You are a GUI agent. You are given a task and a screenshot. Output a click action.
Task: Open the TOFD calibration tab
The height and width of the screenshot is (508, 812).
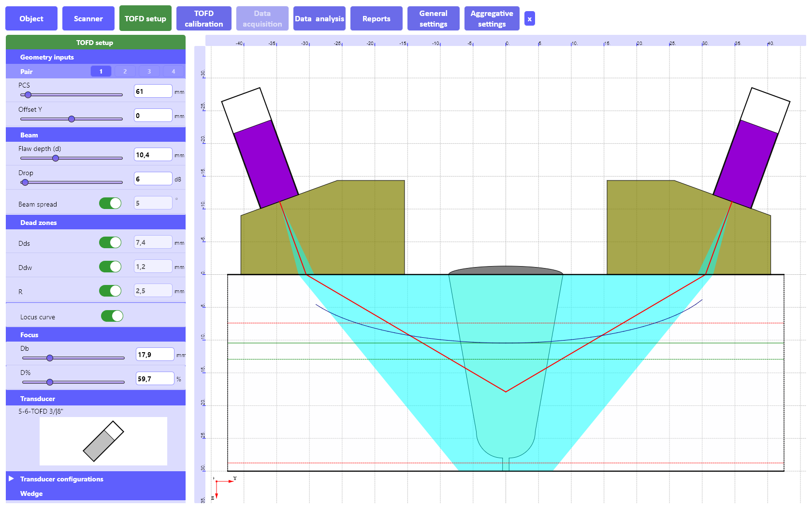coord(203,19)
